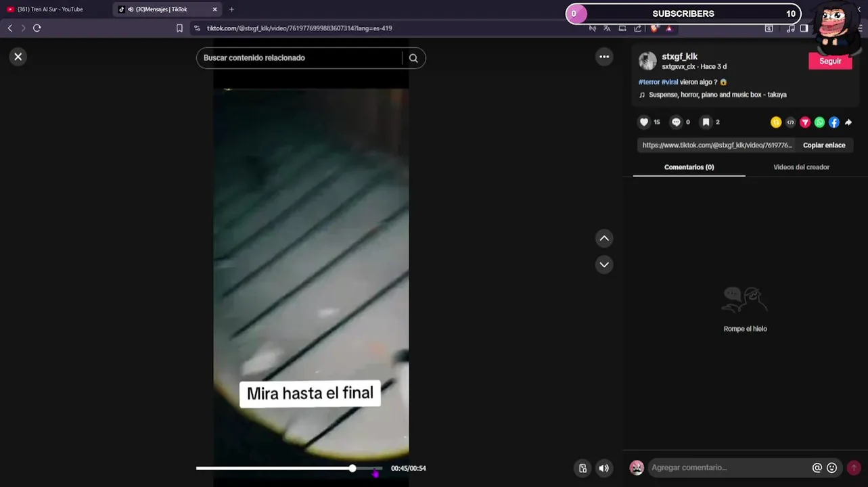868x487 pixels.
Task: Switch to Comentarios (0) tab
Action: click(689, 167)
